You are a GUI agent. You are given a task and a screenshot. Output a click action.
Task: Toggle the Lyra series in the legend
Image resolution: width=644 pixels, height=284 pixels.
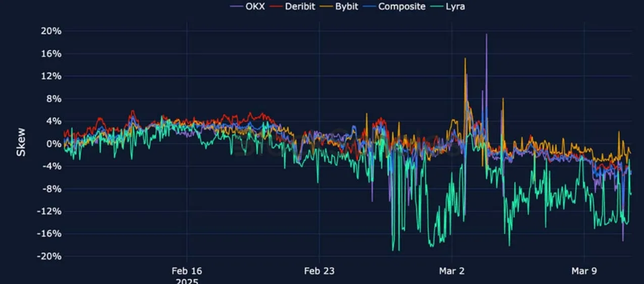[448, 7]
